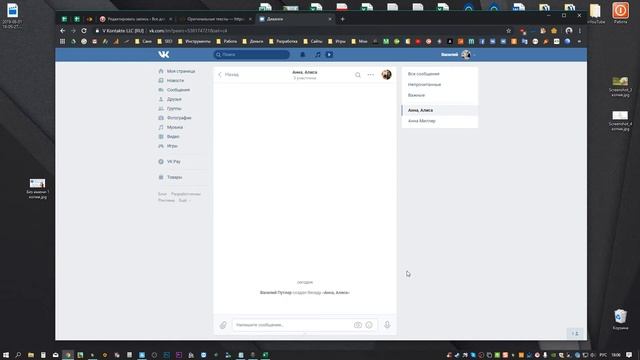Click the VK logo in the header
Viewport: 640px width, 360px height.
click(164, 54)
